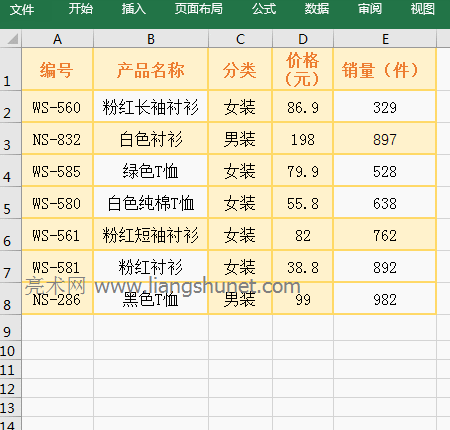
Task: Select price cell 99
Action: click(x=303, y=299)
